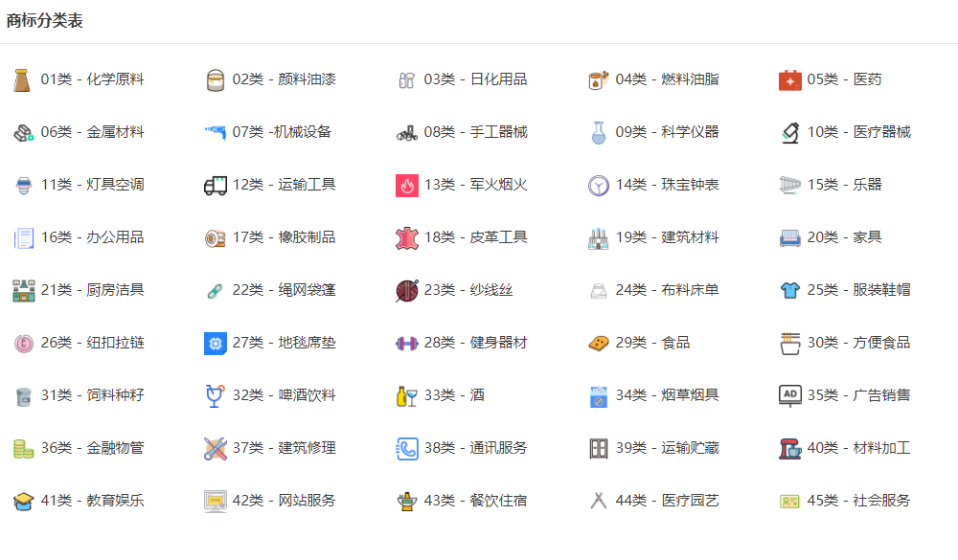The height and width of the screenshot is (560, 958).
Task: Open 16类 - 办公用品 category
Action: click(92, 237)
